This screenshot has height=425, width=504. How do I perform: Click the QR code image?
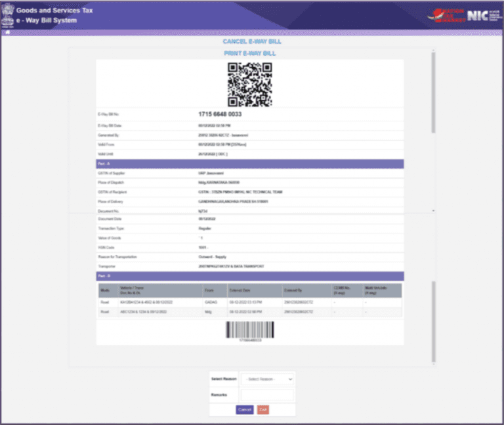pyautogui.click(x=249, y=85)
